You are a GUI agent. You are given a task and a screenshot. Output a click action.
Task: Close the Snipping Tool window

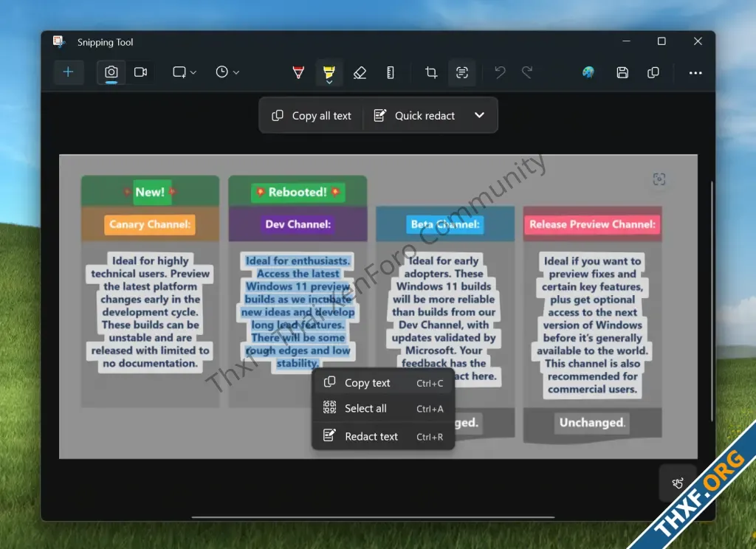point(698,41)
